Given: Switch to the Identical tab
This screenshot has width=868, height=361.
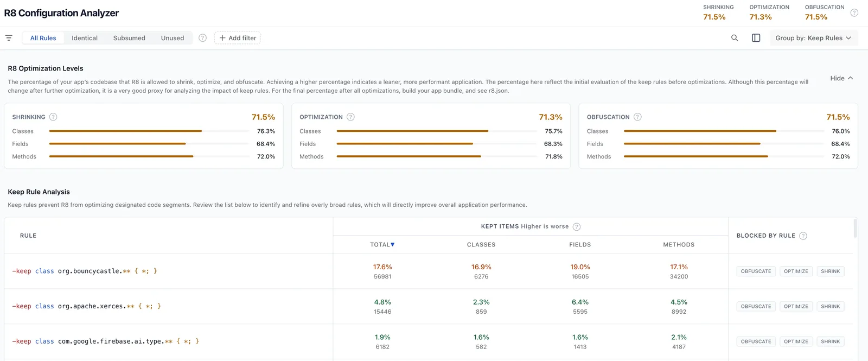Looking at the screenshot, I should 85,38.
